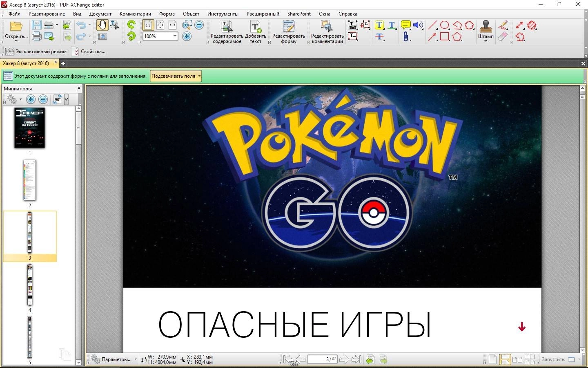Select the Sound annotation tool
Screen dimensions: 588x368
coord(418,25)
